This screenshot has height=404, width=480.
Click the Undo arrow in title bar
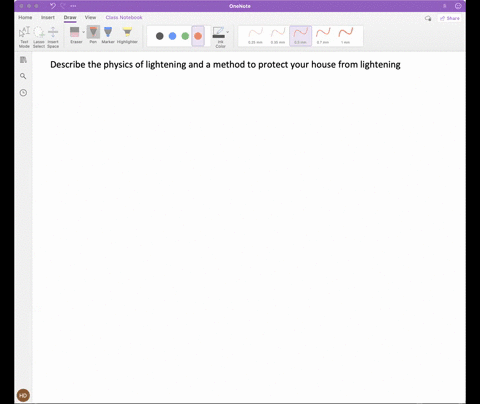(53, 6)
